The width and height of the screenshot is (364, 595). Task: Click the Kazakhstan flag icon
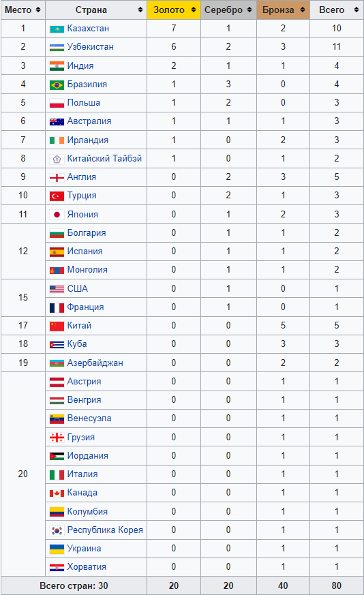[57, 29]
